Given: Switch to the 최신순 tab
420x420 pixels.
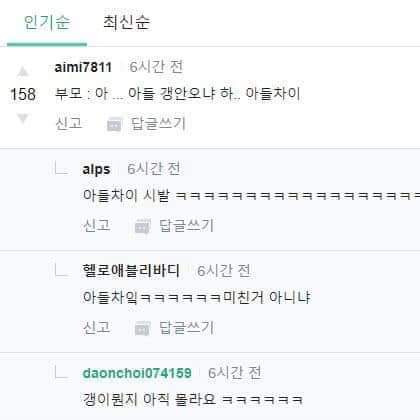Looking at the screenshot, I should (x=126, y=22).
